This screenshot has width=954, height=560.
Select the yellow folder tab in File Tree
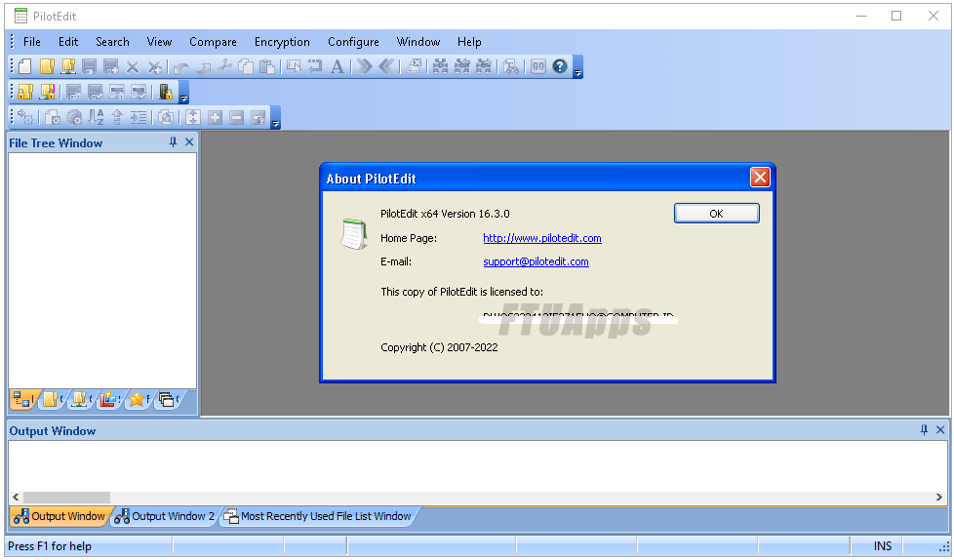(53, 399)
